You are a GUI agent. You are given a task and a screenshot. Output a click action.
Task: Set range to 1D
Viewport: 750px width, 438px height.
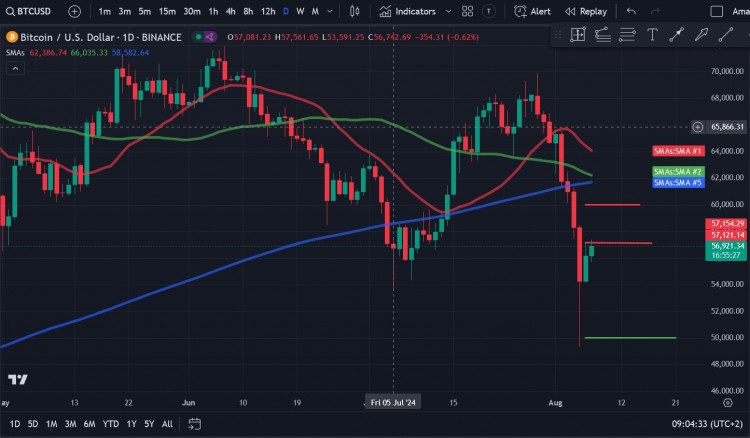(x=15, y=424)
